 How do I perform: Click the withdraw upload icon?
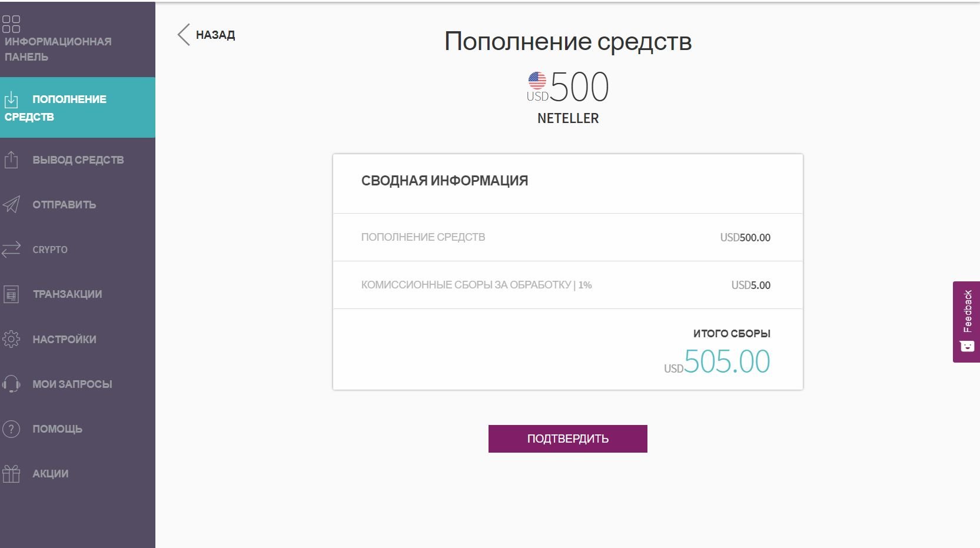point(11,160)
